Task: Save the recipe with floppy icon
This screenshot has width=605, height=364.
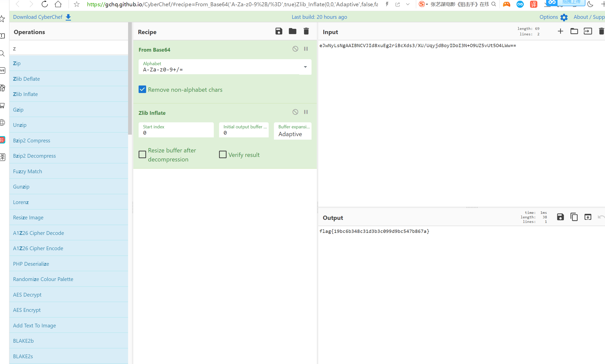Action: tap(279, 31)
